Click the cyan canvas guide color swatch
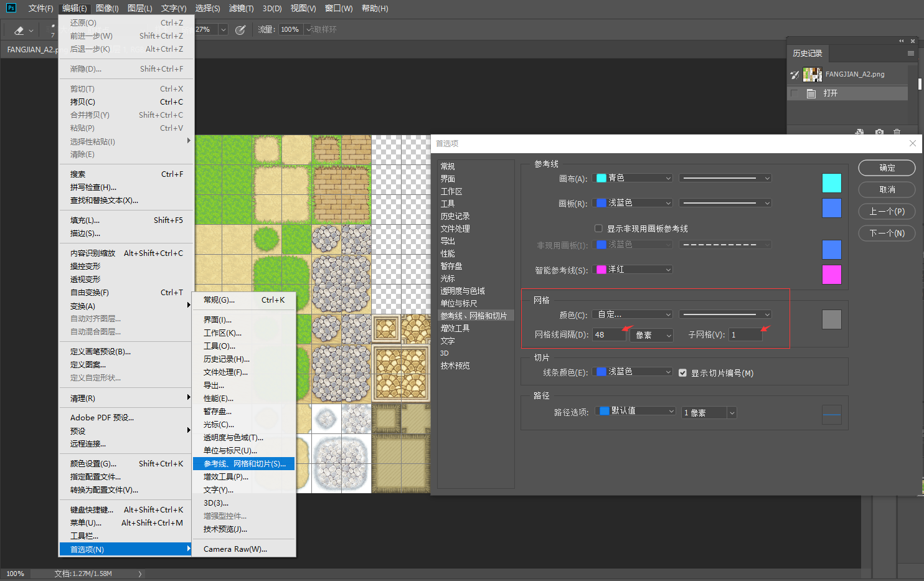 (x=832, y=183)
